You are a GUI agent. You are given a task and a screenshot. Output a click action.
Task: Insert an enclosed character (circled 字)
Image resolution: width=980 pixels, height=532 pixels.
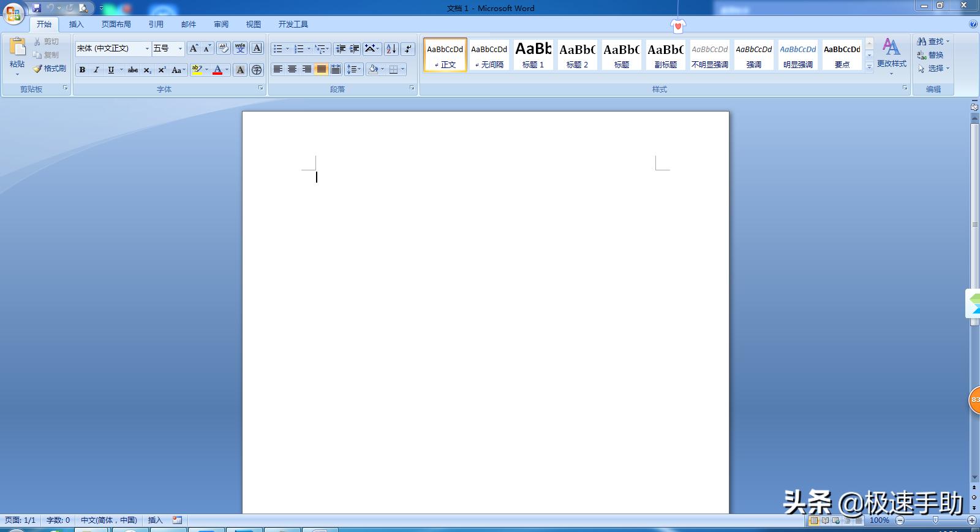pyautogui.click(x=257, y=70)
